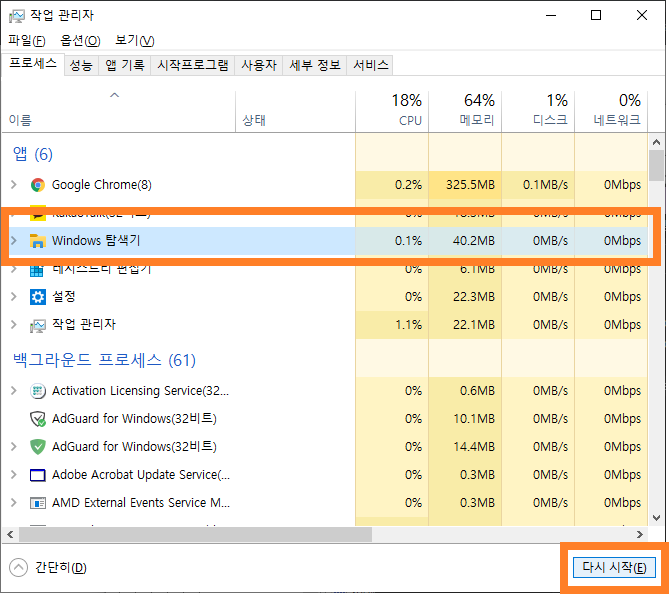Screen dimensions: 672x600
Task: Click the 0.1MB/s disk cell for Chrome
Action: click(x=538, y=185)
